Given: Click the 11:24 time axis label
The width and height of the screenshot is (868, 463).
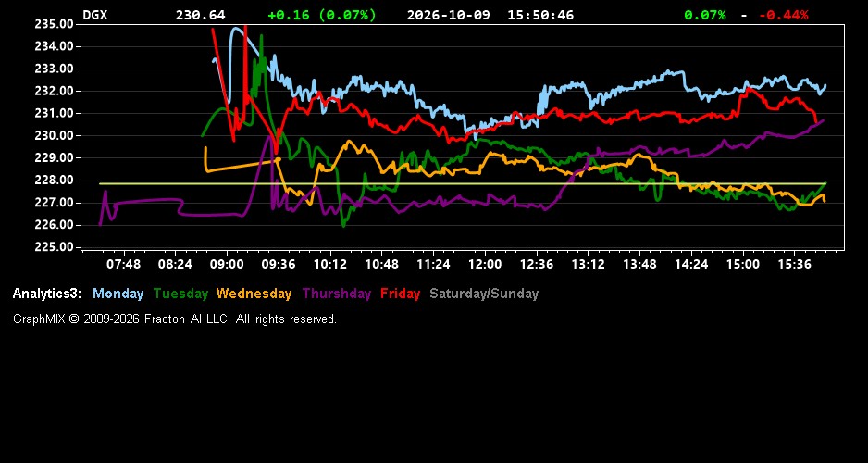Looking at the screenshot, I should (433, 264).
